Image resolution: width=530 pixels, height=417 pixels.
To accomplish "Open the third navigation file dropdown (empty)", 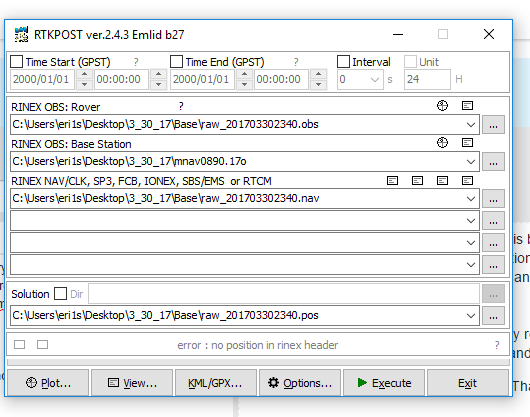I will click(x=471, y=243).
